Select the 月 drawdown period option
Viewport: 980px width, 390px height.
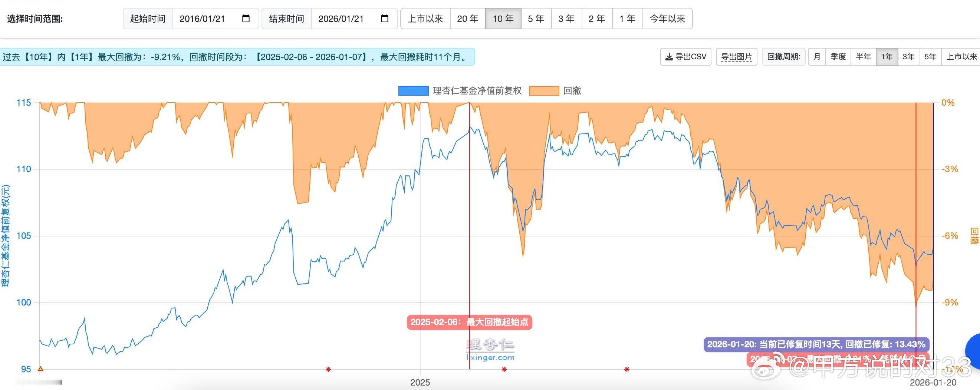click(x=817, y=56)
